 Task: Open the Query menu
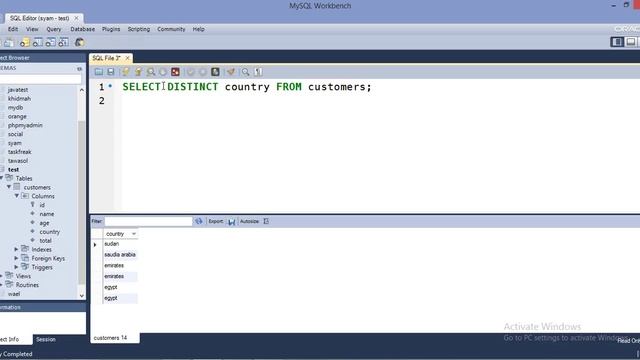pos(53,29)
